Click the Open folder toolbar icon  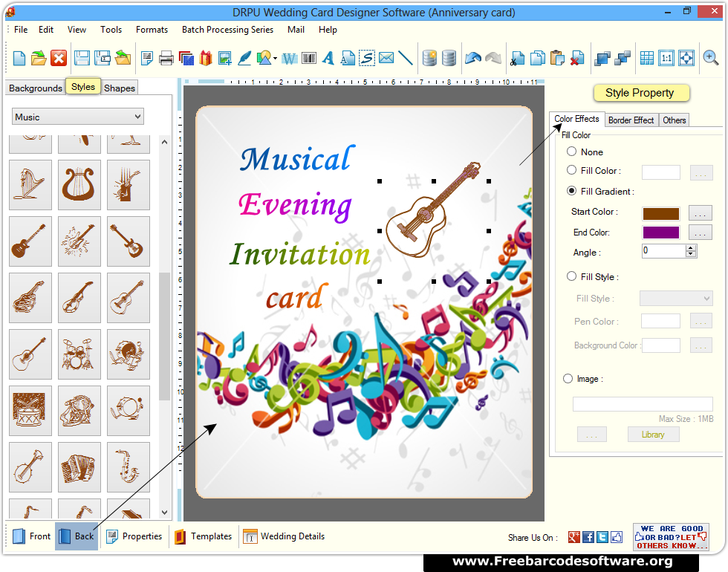pos(39,58)
